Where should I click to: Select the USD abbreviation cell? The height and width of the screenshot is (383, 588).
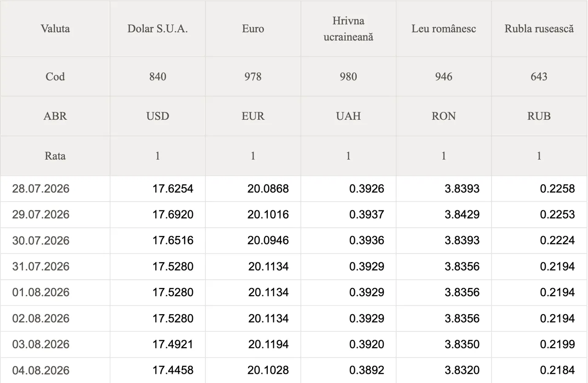click(x=158, y=116)
